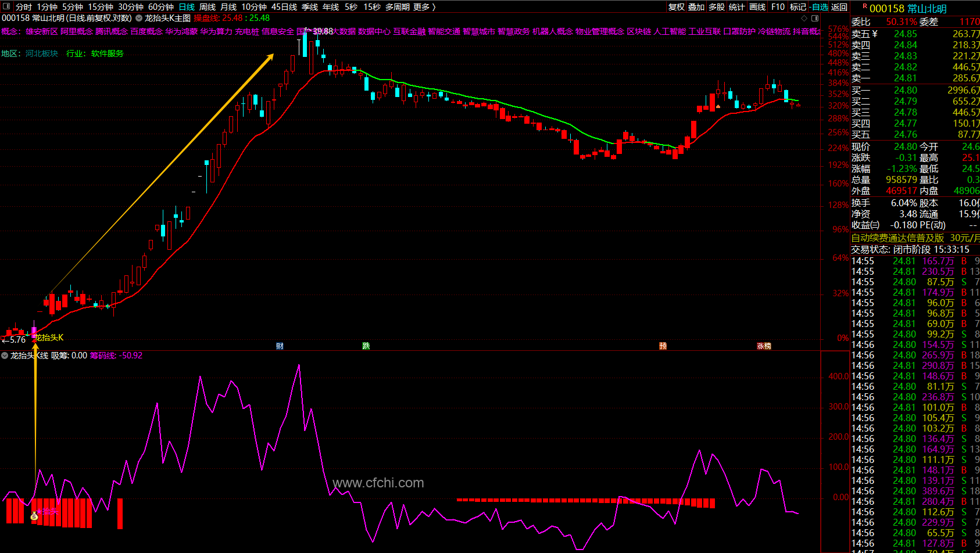Click the 预 event marker on the chart
980x553 pixels.
pos(663,346)
